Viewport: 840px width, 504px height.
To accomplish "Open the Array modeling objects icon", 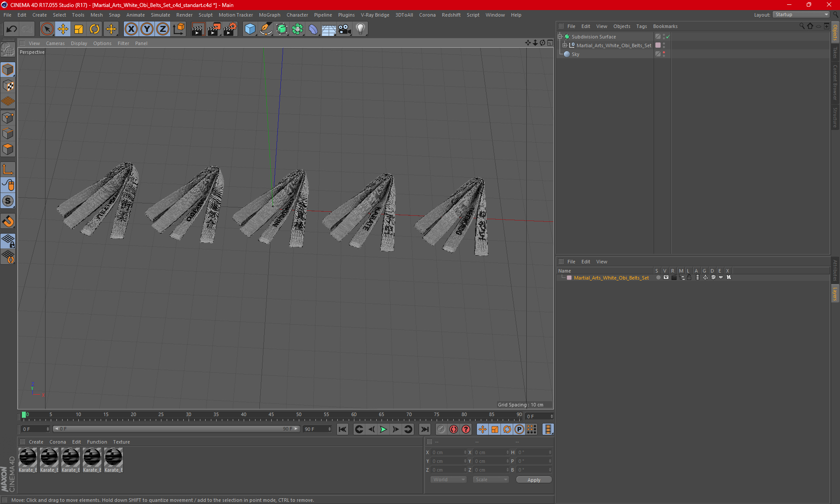I will point(297,29).
